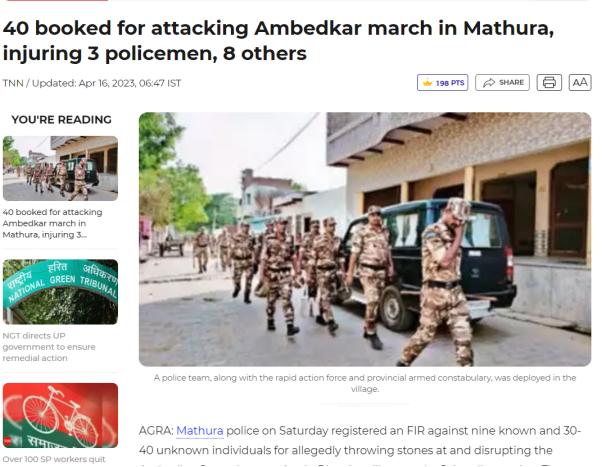
Task: Click the photo caption about police team
Action: coord(365,383)
